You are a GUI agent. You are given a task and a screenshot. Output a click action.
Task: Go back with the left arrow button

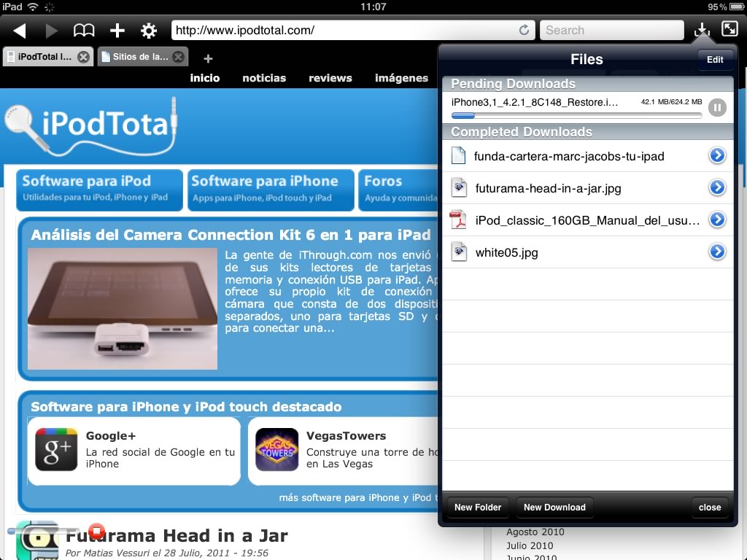pyautogui.click(x=20, y=31)
